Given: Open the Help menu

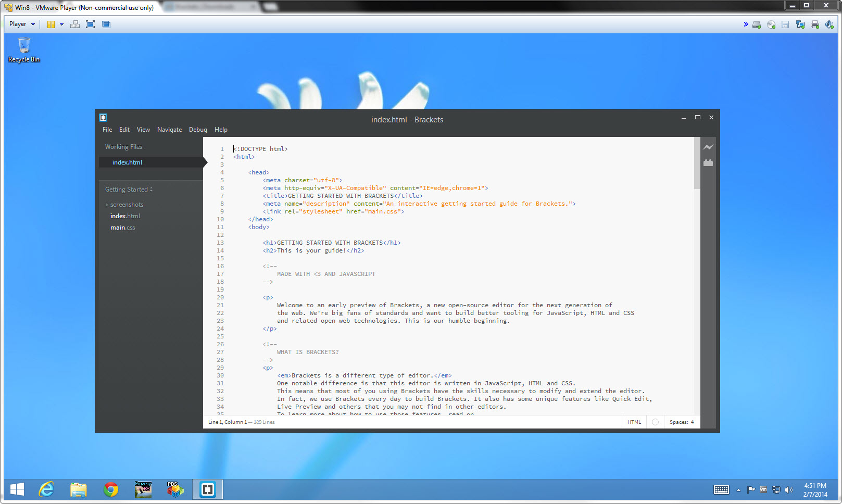Looking at the screenshot, I should click(221, 130).
